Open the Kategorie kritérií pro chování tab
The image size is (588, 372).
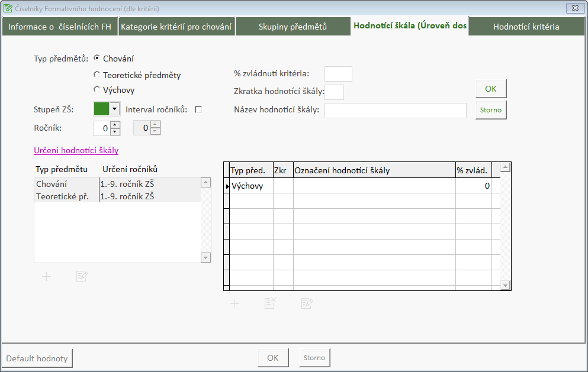(x=176, y=27)
